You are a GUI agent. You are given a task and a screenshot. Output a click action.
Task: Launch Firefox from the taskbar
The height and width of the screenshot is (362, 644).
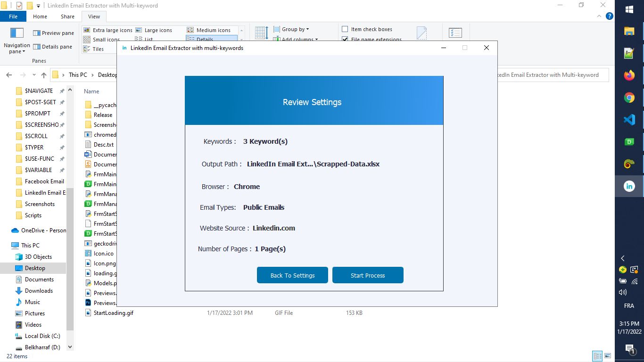click(x=629, y=75)
